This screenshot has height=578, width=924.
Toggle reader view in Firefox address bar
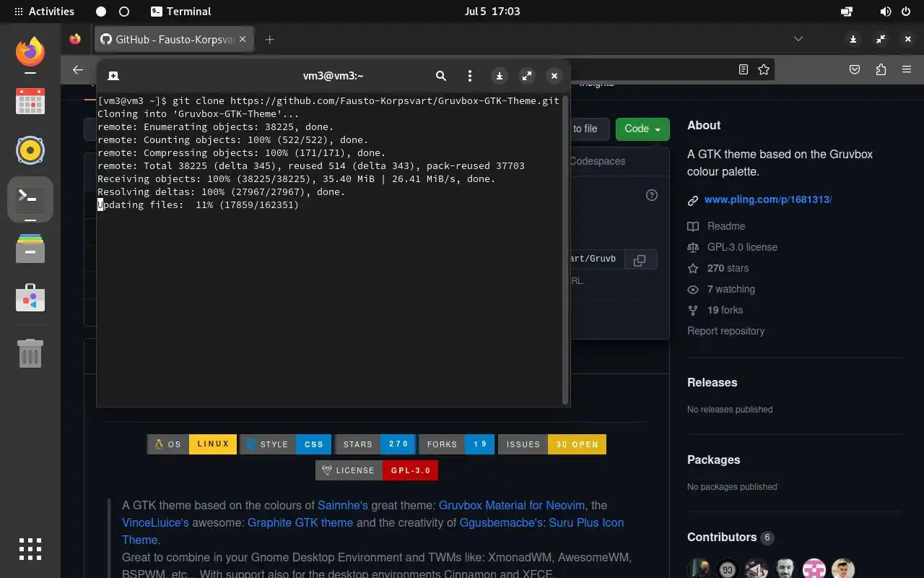click(x=744, y=69)
